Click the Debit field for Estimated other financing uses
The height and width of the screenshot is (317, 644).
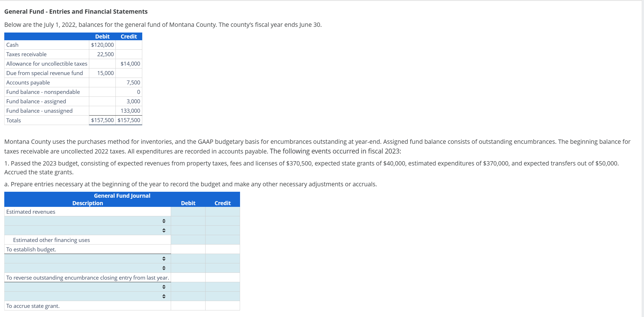coord(188,240)
